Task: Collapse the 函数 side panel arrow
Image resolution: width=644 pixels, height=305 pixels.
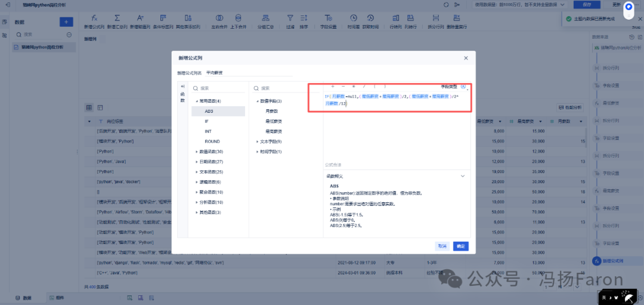Action: coord(183,87)
